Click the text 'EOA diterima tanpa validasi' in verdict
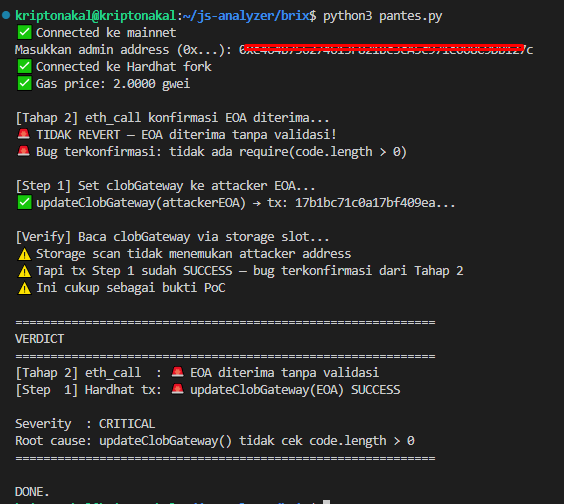564x504 pixels. point(285,372)
